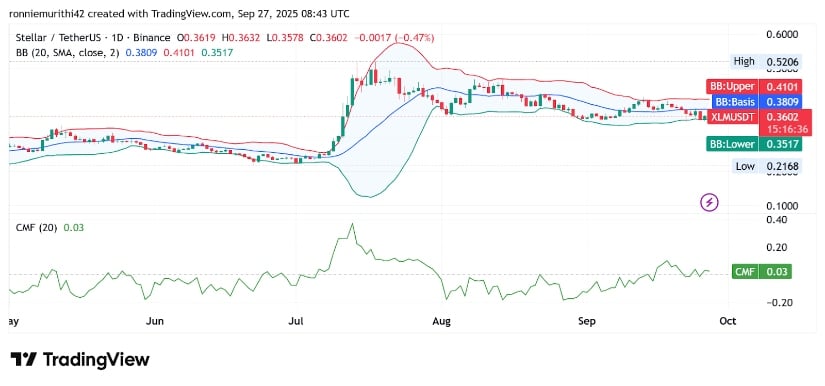
Task: Click the green CMF 0.03 tag
Action: [762, 272]
